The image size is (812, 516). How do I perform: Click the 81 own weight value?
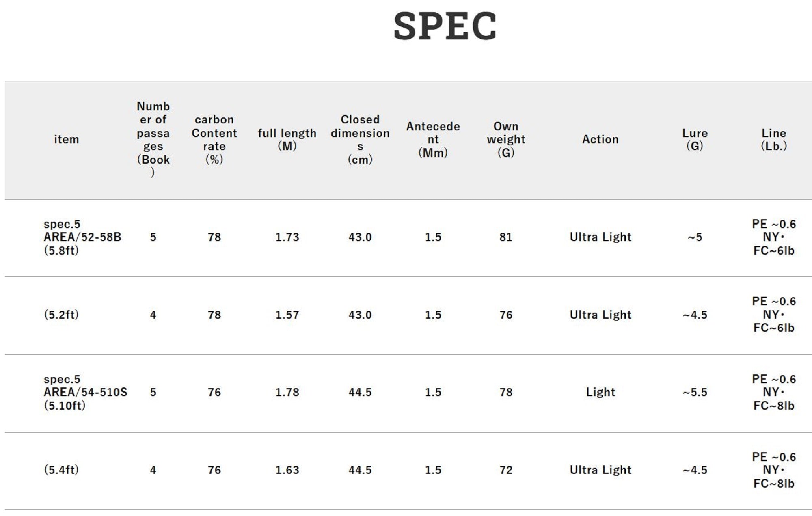pos(506,237)
